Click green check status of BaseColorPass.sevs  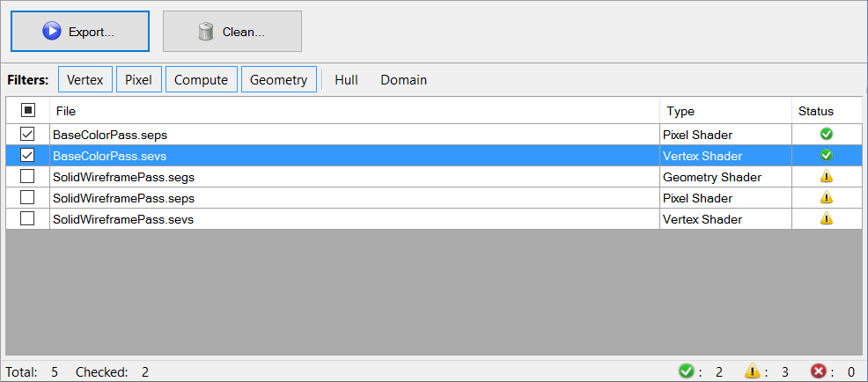[827, 155]
